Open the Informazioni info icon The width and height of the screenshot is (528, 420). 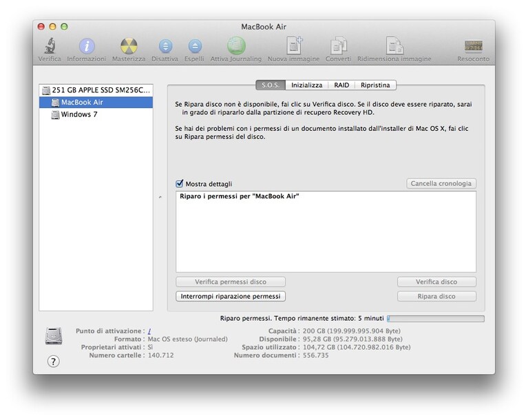87,46
